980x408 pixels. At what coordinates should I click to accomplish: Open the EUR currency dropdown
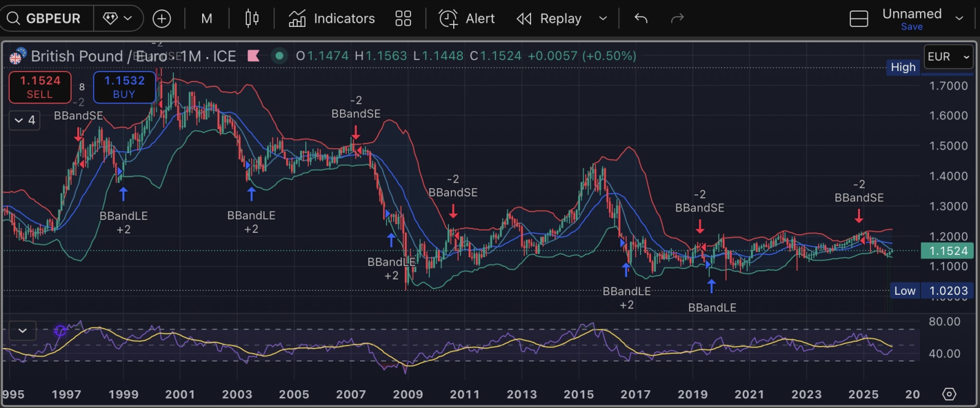948,57
